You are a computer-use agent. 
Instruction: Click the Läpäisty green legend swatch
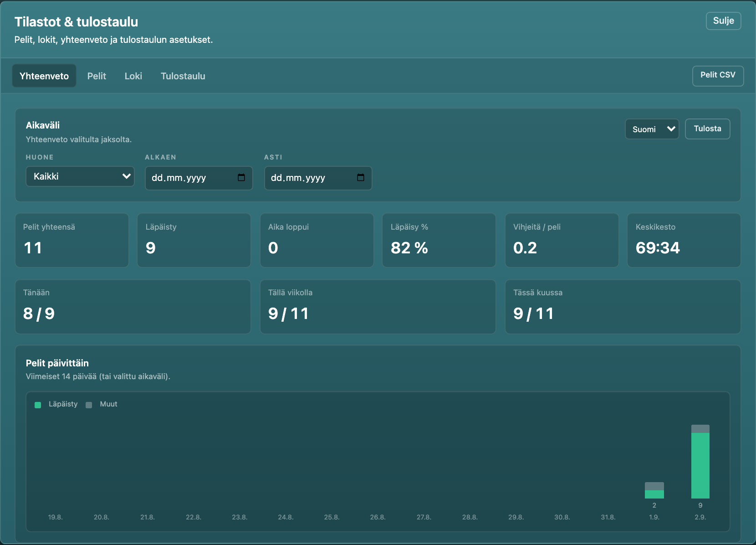point(38,405)
